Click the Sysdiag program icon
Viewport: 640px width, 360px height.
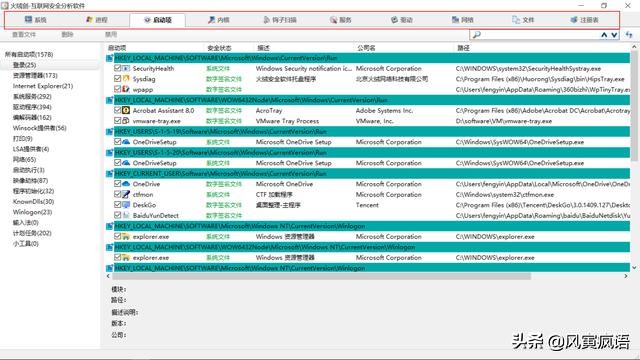coord(126,79)
